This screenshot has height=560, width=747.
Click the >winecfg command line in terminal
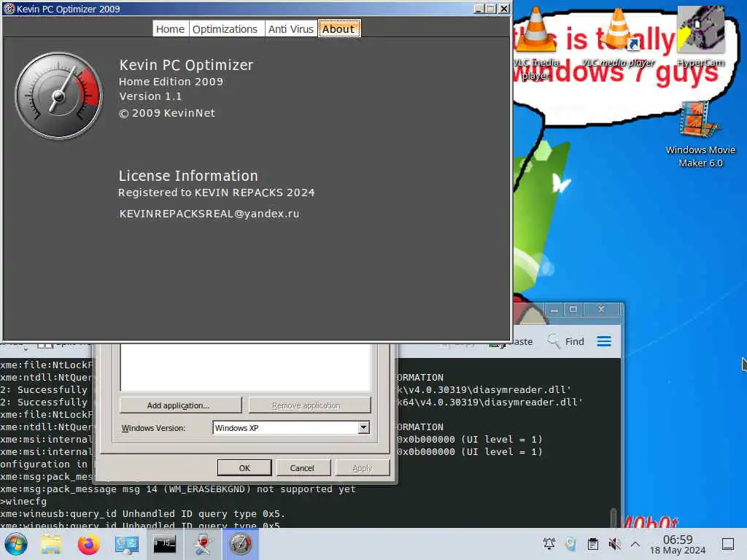pos(24,502)
